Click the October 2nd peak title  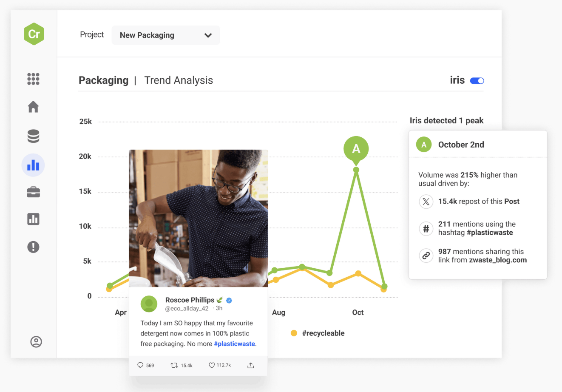pos(461,145)
